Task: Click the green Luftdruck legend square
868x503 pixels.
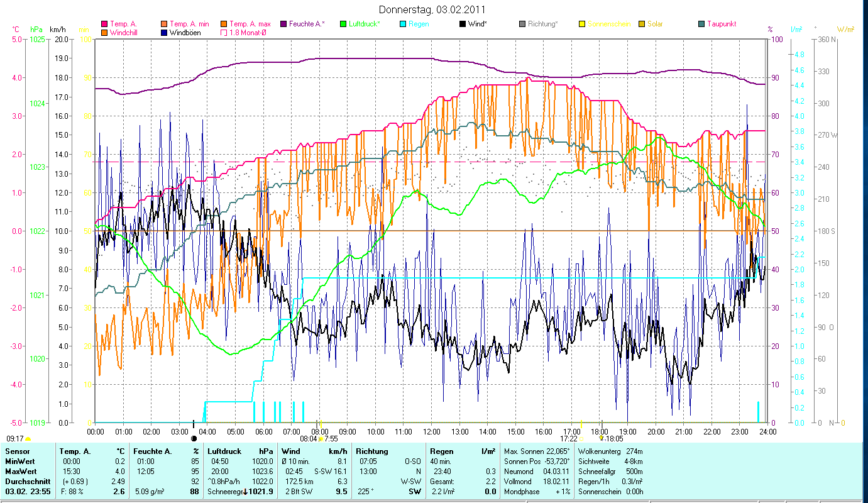Action: [343, 24]
